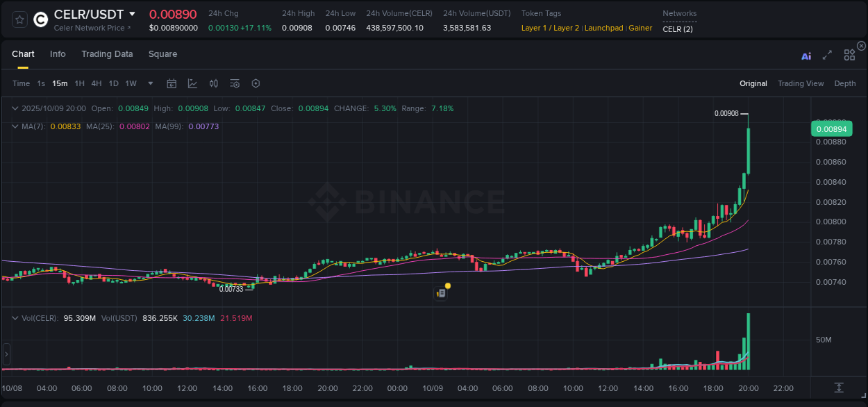Screen dimensions: 868x407
Task: Open the Square tab
Action: tap(162, 54)
